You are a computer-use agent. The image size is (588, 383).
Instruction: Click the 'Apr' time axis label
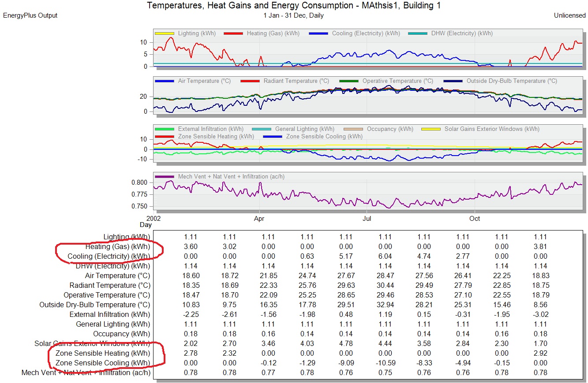point(259,218)
